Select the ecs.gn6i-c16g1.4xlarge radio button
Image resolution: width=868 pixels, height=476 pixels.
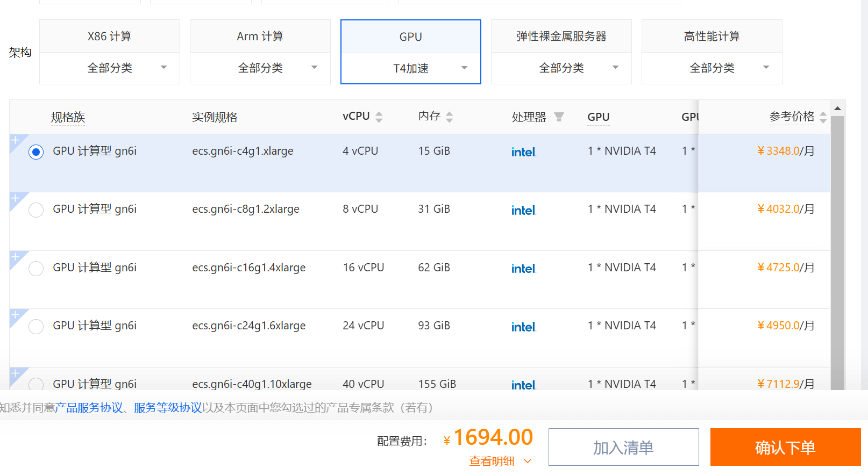[36, 268]
